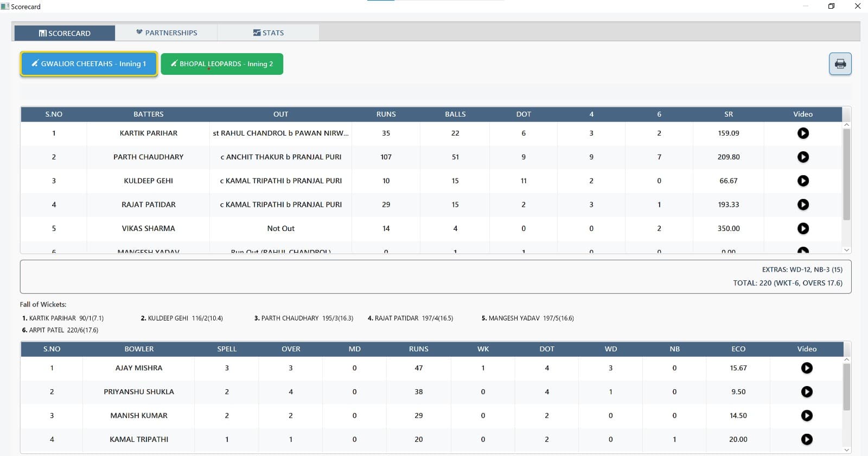Open the Stats tab
868x456 pixels.
coord(268,33)
